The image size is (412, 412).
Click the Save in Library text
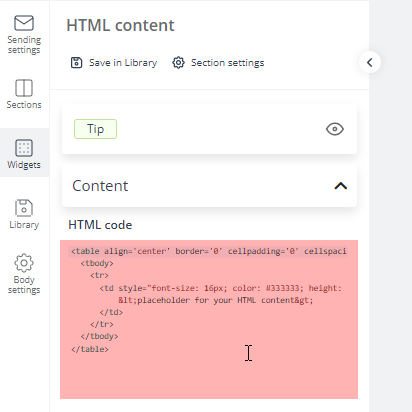pos(123,63)
